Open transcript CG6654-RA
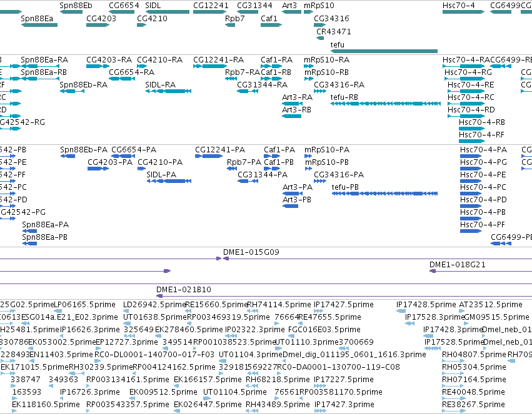 coord(122,78)
